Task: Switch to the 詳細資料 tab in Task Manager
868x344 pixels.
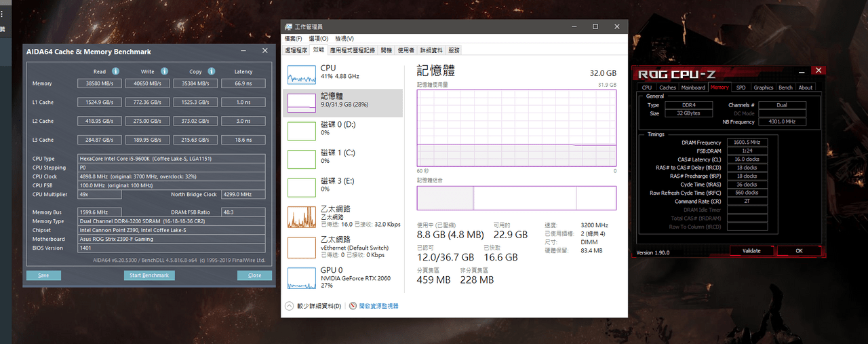Action: [x=431, y=50]
